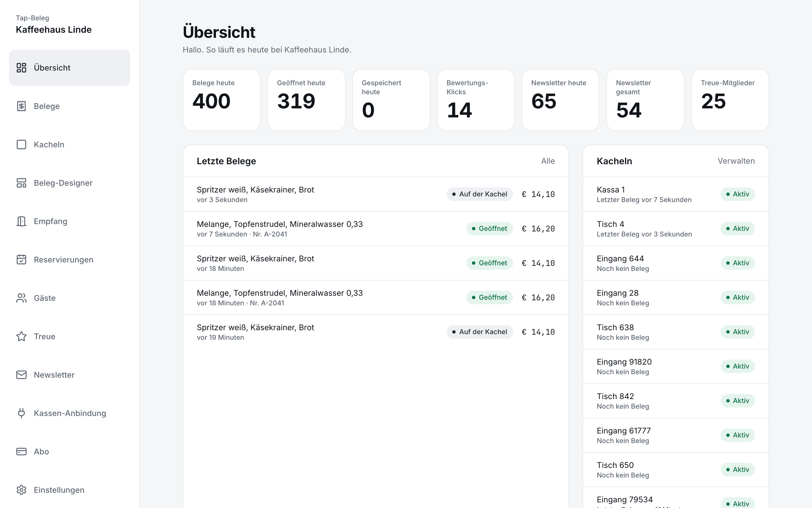812x508 pixels.
Task: Click the Belege receipt icon in sidebar
Action: [21, 106]
